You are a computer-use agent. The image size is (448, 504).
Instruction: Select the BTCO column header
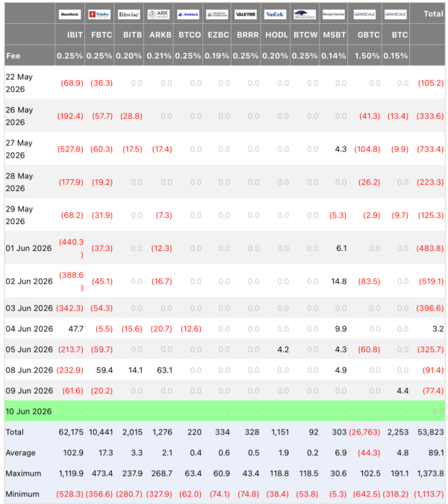190,34
